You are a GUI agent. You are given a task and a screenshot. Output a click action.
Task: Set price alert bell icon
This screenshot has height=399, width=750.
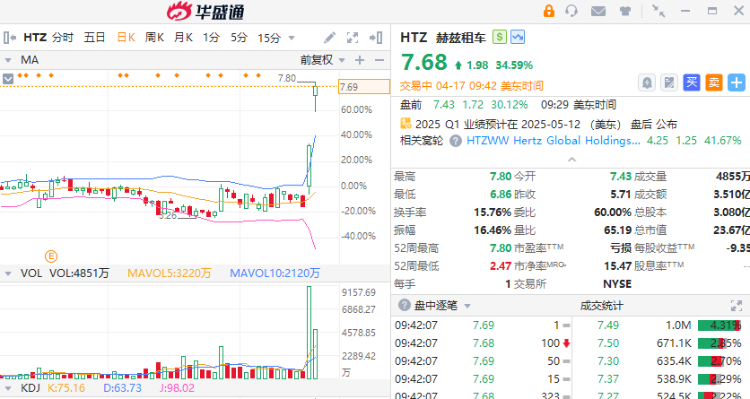pyautogui.click(x=647, y=83)
